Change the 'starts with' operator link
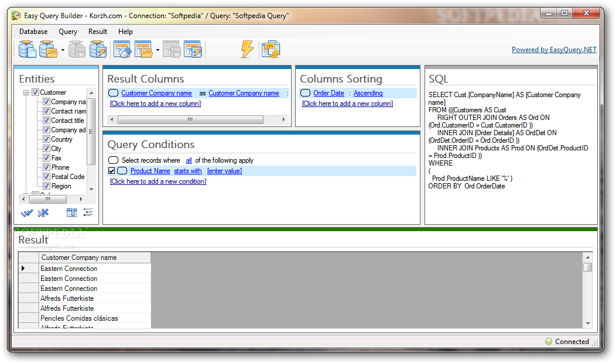The height and width of the screenshot is (364, 616). [x=188, y=171]
